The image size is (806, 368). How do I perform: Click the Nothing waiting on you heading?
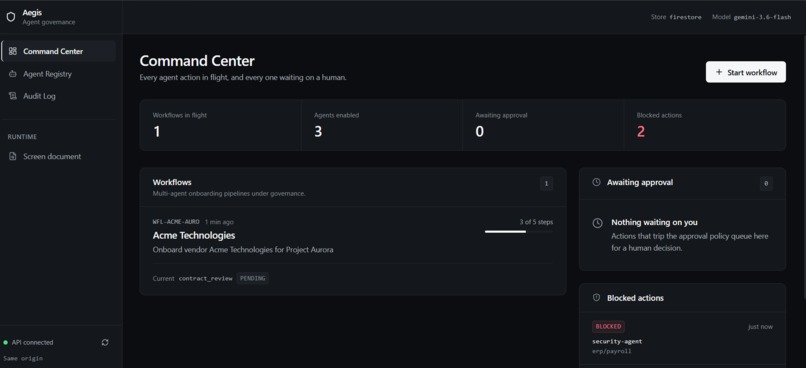654,223
